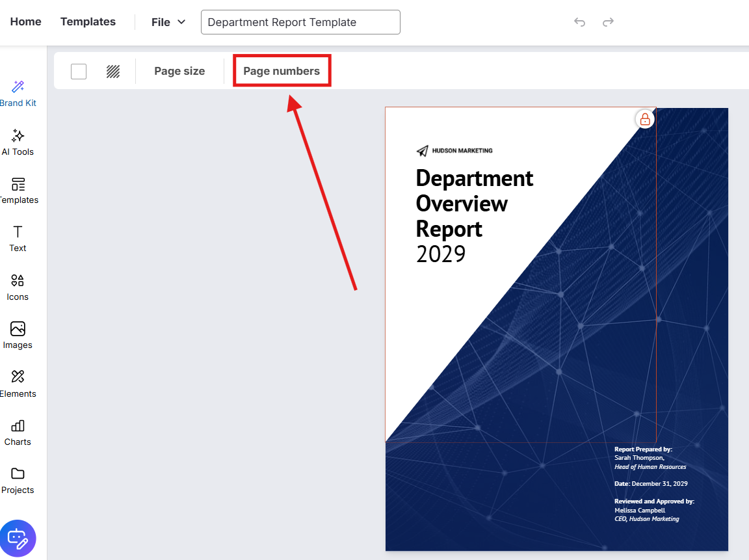Image resolution: width=749 pixels, height=560 pixels.
Task: Open the Icons library
Action: click(18, 287)
